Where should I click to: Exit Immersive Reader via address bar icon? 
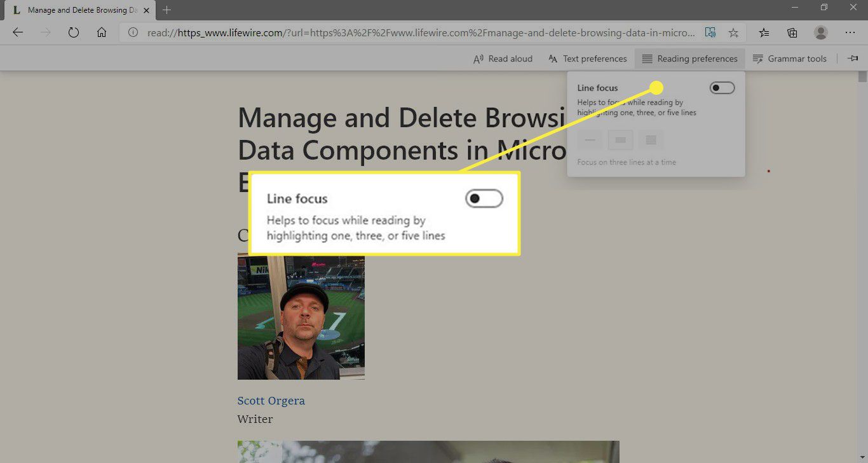pos(710,32)
